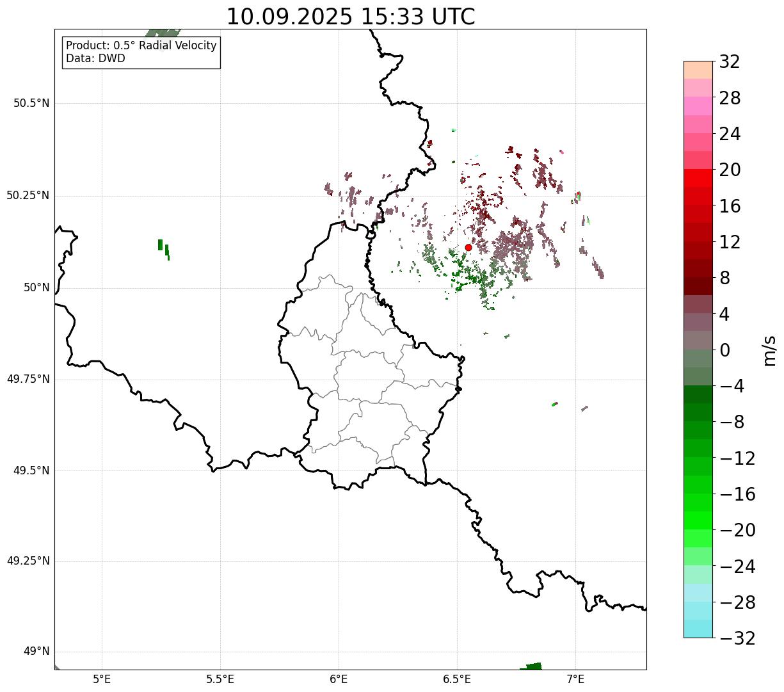
Task: Click the colorbar tick label 12
Action: pyautogui.click(x=730, y=242)
